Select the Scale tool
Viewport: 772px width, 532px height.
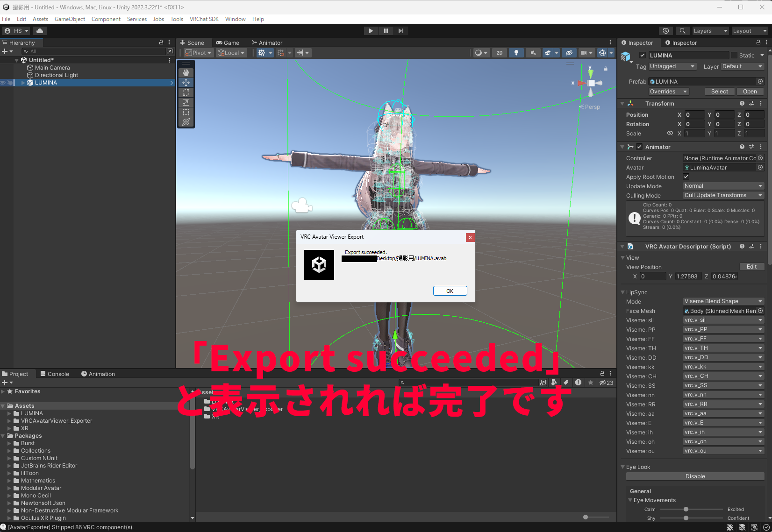tap(186, 102)
